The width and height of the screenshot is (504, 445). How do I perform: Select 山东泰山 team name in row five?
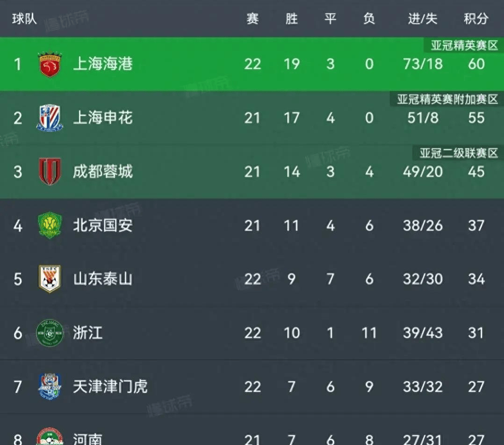click(103, 279)
